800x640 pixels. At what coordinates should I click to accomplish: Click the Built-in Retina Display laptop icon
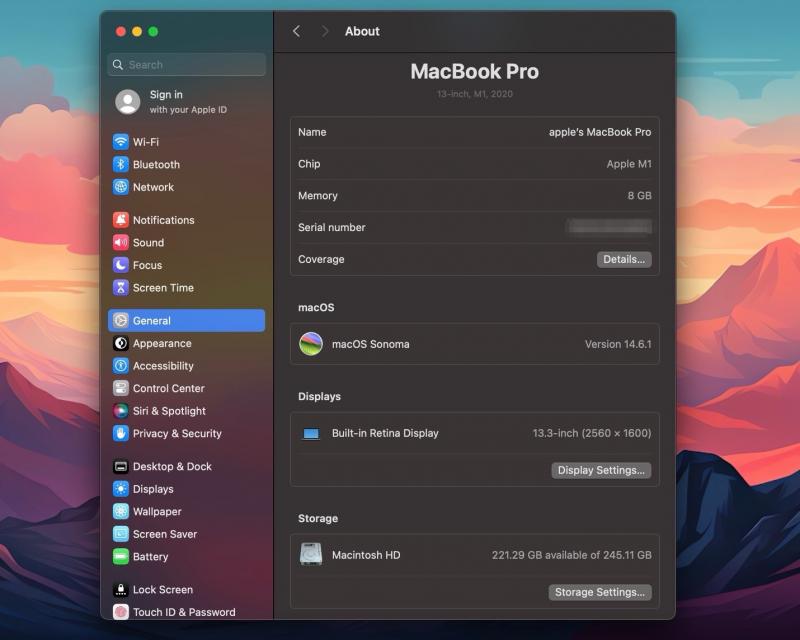[x=311, y=433]
